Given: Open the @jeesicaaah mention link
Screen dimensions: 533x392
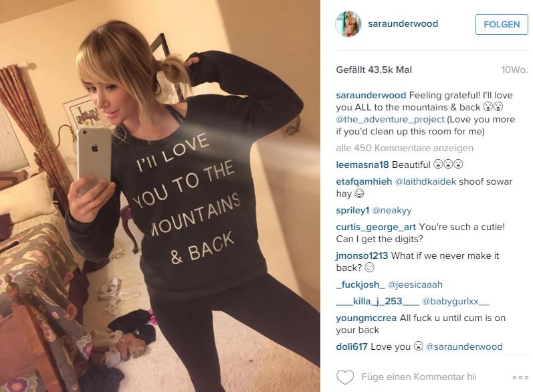Looking at the screenshot, I should click(415, 284).
